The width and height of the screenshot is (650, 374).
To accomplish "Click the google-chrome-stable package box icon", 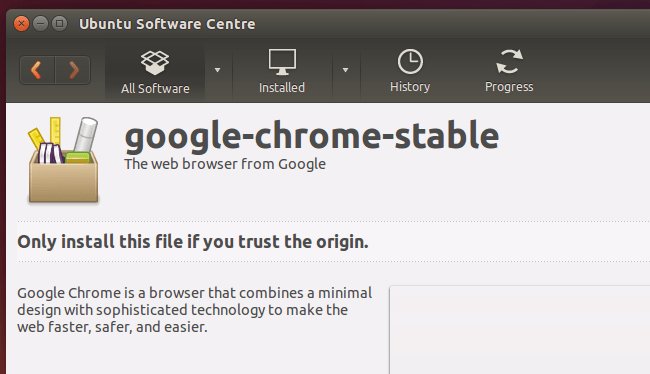I will [63, 160].
